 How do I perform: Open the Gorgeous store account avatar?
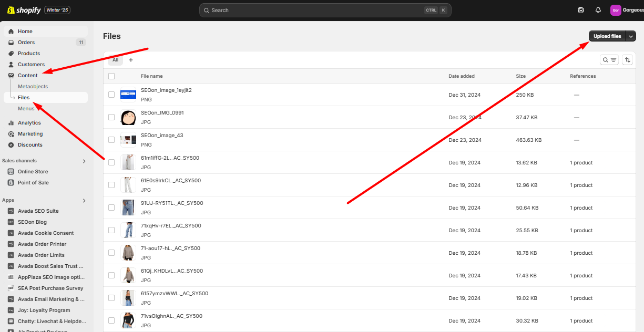[616, 10]
